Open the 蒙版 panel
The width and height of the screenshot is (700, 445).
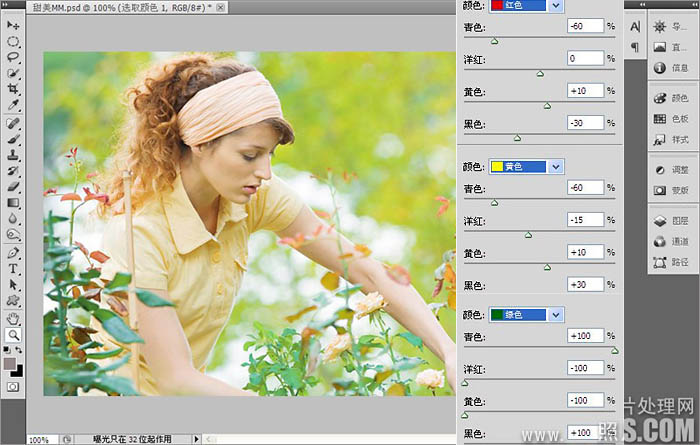click(x=673, y=191)
